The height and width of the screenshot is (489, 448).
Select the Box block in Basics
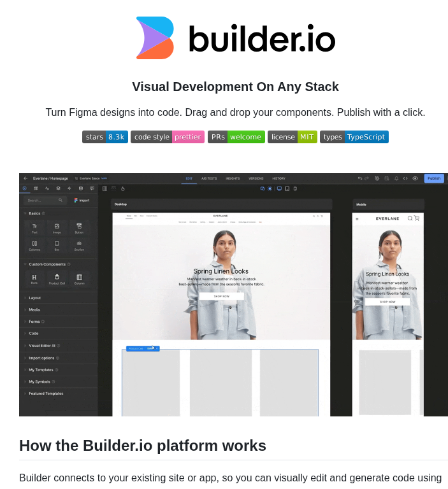click(x=57, y=246)
